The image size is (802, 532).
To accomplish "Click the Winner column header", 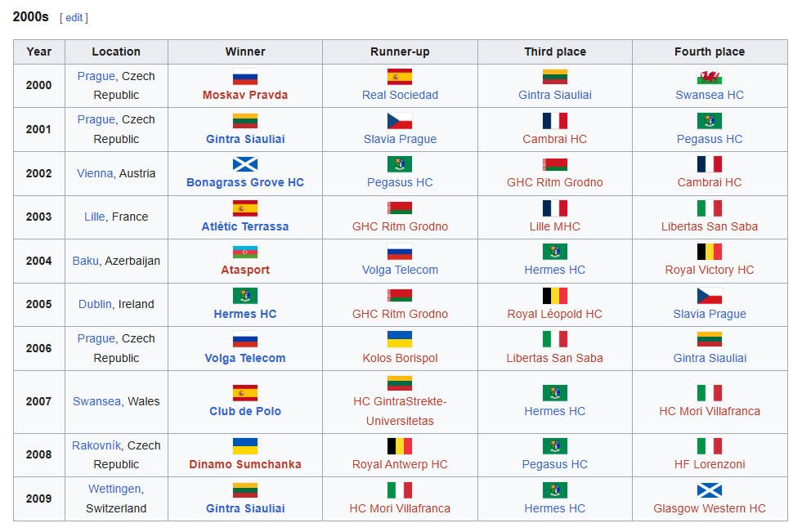I will [x=245, y=51].
